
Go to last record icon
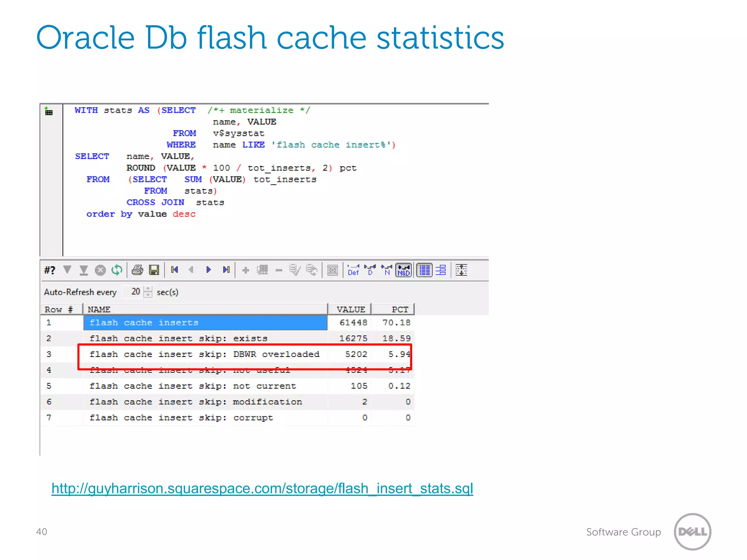coord(226,270)
